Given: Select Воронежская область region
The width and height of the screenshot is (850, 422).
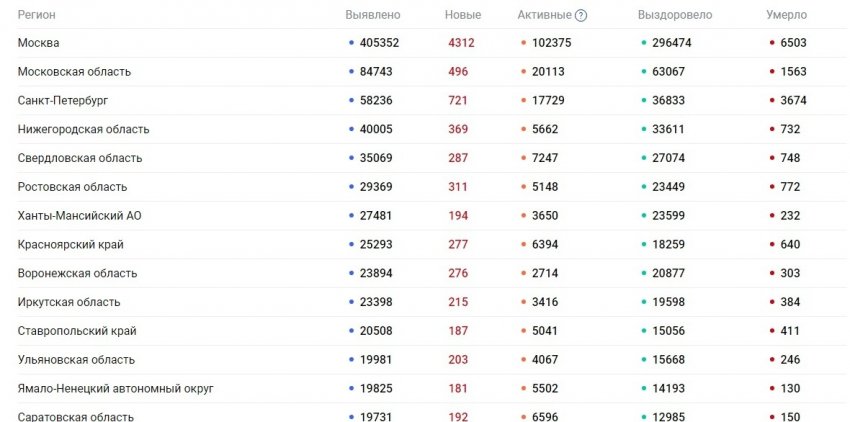Looking at the screenshot, I should pos(77,273).
